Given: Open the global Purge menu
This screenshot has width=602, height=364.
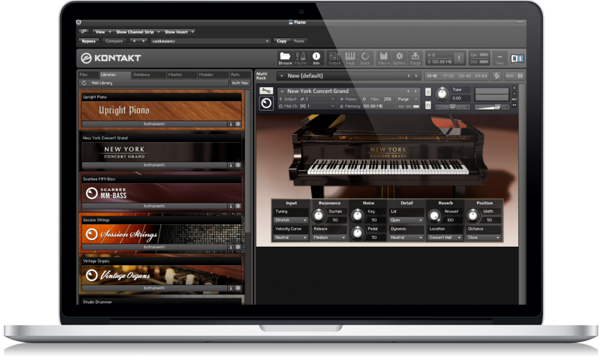Looking at the screenshot, I should (x=415, y=58).
